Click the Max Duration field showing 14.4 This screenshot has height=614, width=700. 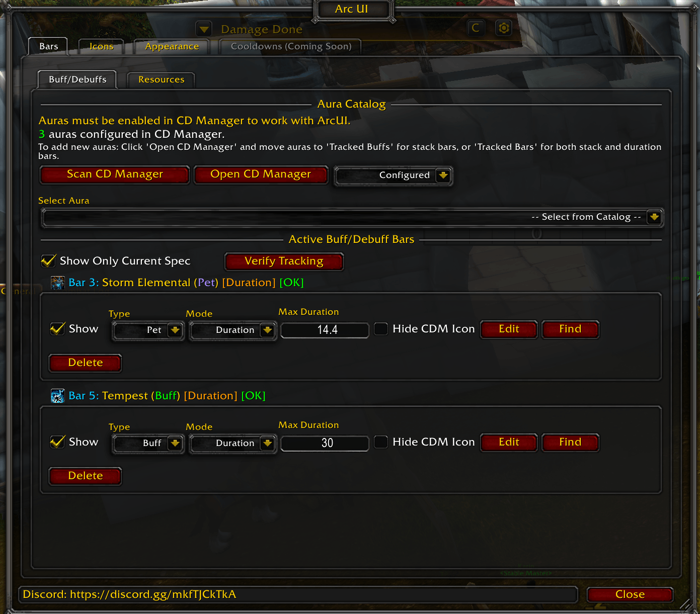pos(325,330)
